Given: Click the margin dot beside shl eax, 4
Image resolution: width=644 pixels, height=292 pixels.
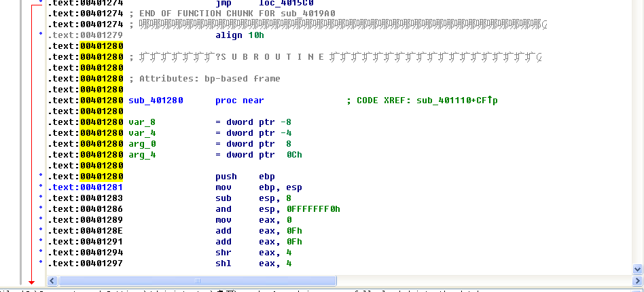Looking at the screenshot, I should coord(42,263).
